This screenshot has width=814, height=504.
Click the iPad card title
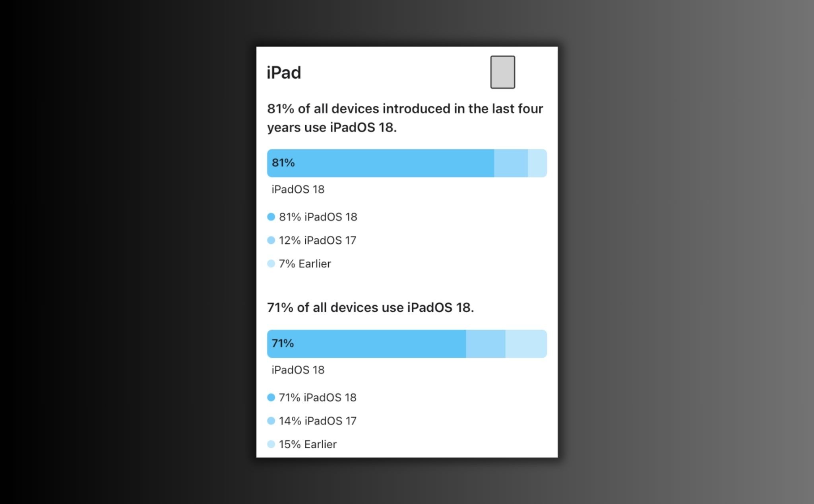pos(284,73)
